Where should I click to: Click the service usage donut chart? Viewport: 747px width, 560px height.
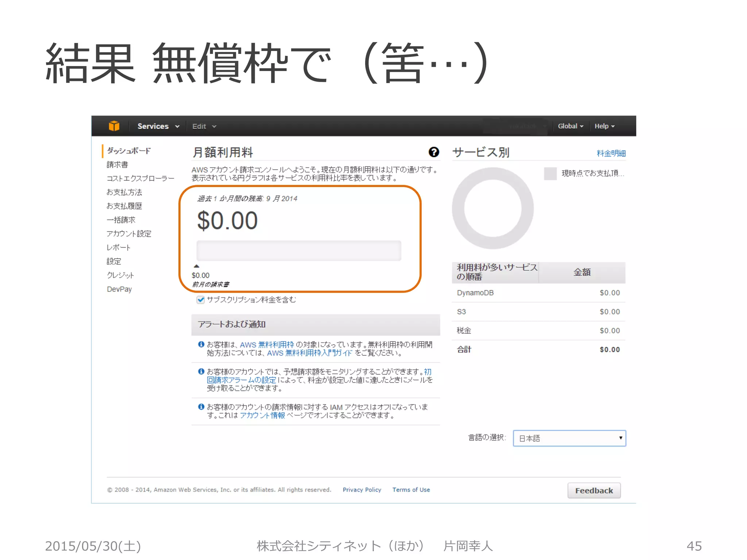(493, 208)
